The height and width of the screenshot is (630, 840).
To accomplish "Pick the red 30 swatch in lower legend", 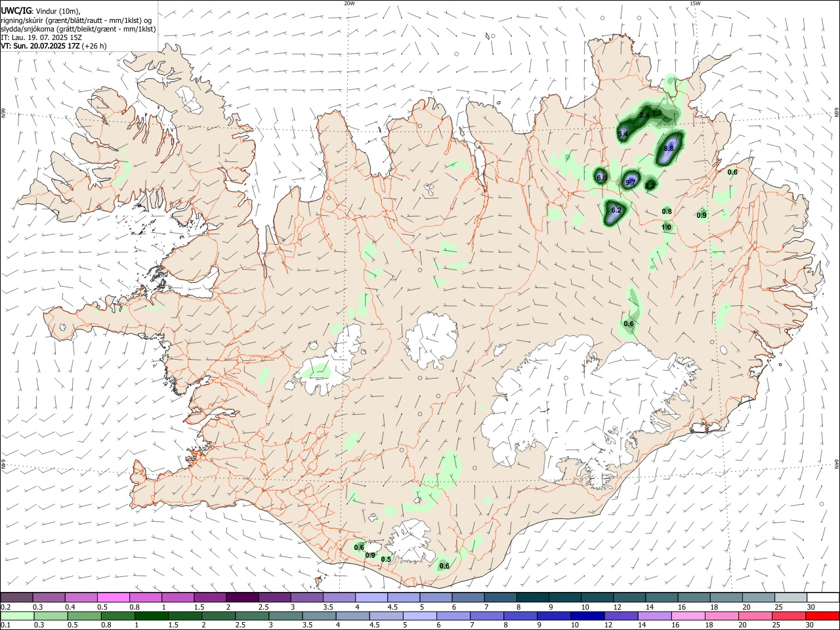I will 823,616.
